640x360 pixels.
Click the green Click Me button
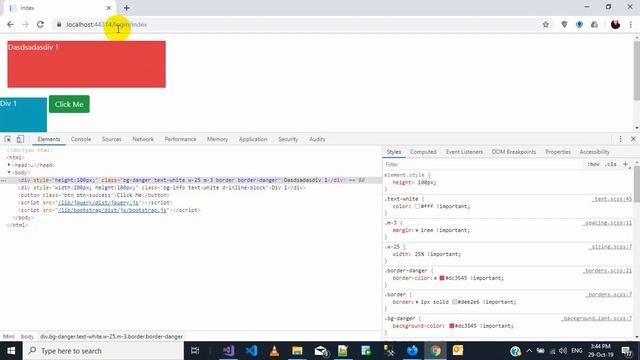coord(69,104)
